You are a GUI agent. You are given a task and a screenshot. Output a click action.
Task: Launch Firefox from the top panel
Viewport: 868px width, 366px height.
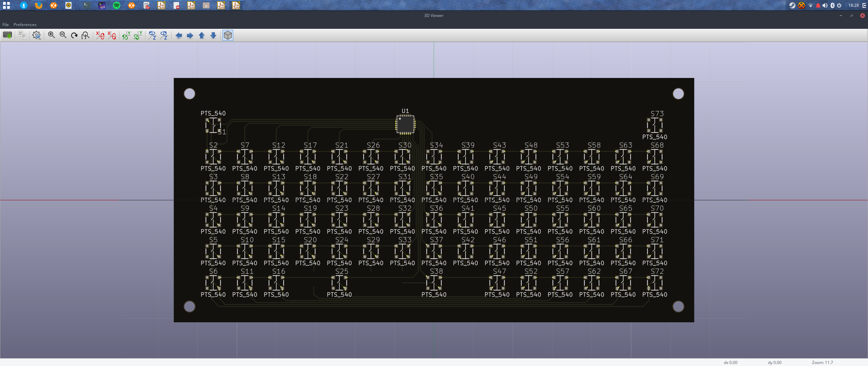coord(39,5)
